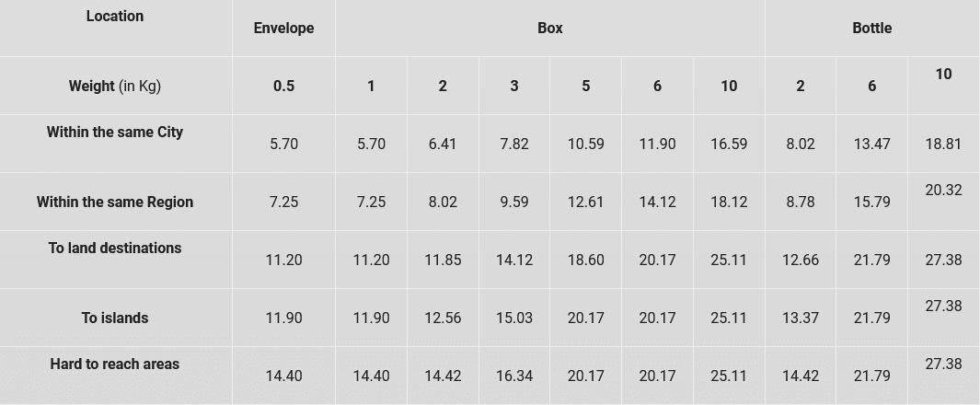Select the 15.03 islands price cell

pyautogui.click(x=514, y=318)
